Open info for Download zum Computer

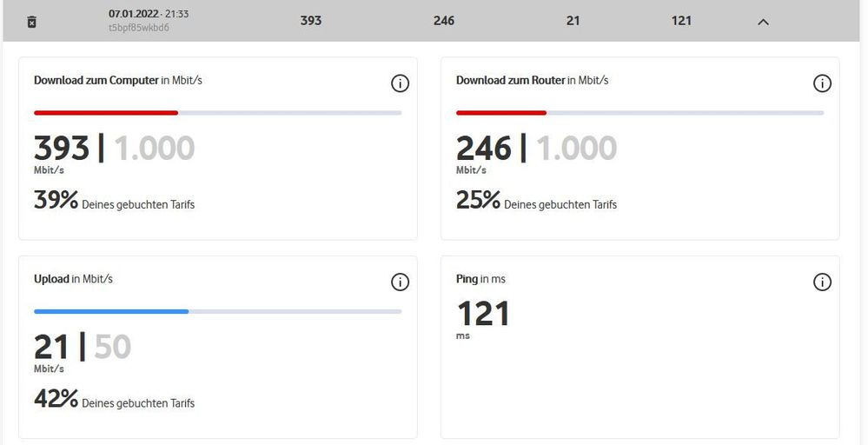pos(400,83)
